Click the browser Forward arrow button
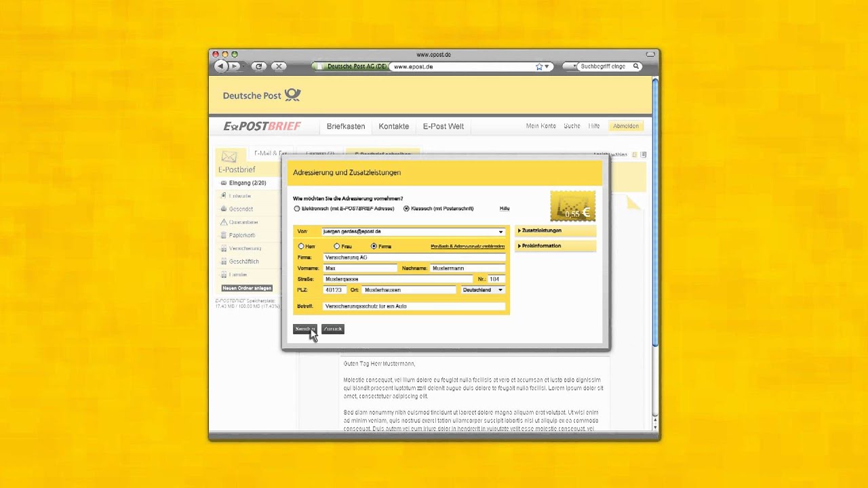The width and height of the screenshot is (868, 488). pos(235,66)
